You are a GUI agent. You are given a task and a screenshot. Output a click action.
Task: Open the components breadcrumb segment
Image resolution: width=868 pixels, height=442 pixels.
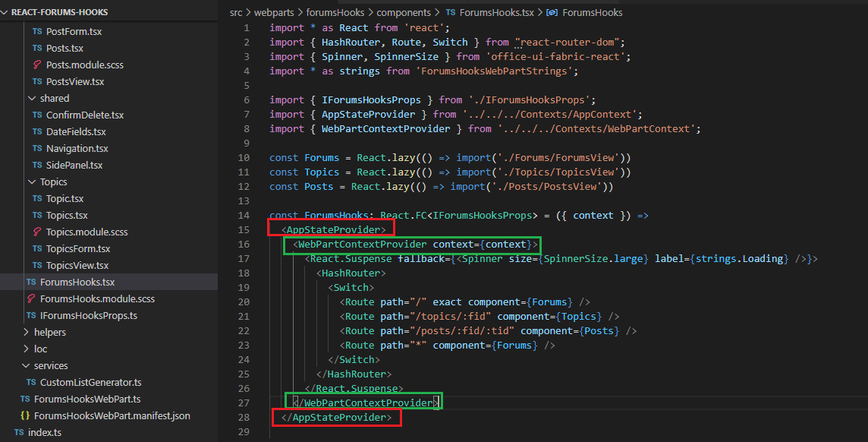[x=403, y=13]
